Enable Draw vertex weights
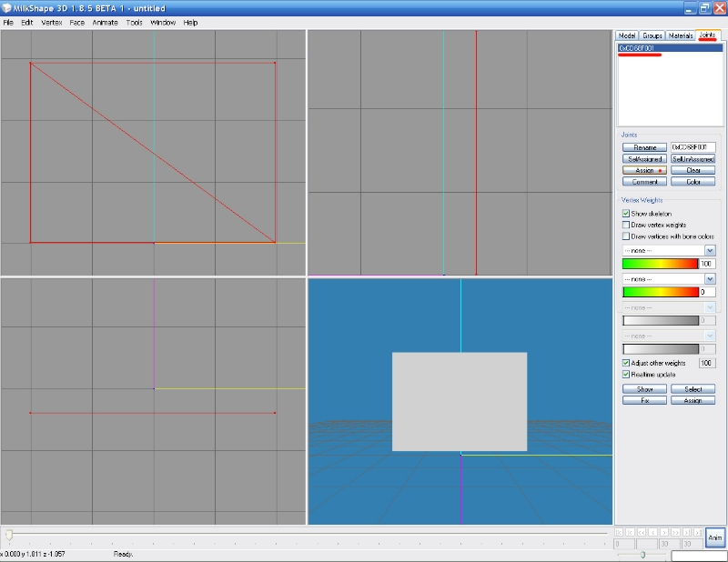The width and height of the screenshot is (728, 562). pyautogui.click(x=626, y=225)
